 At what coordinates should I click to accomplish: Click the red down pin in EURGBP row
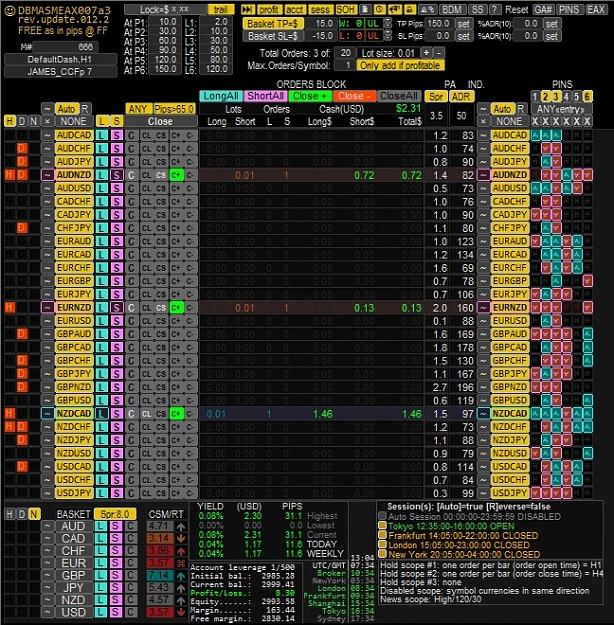pos(587,281)
